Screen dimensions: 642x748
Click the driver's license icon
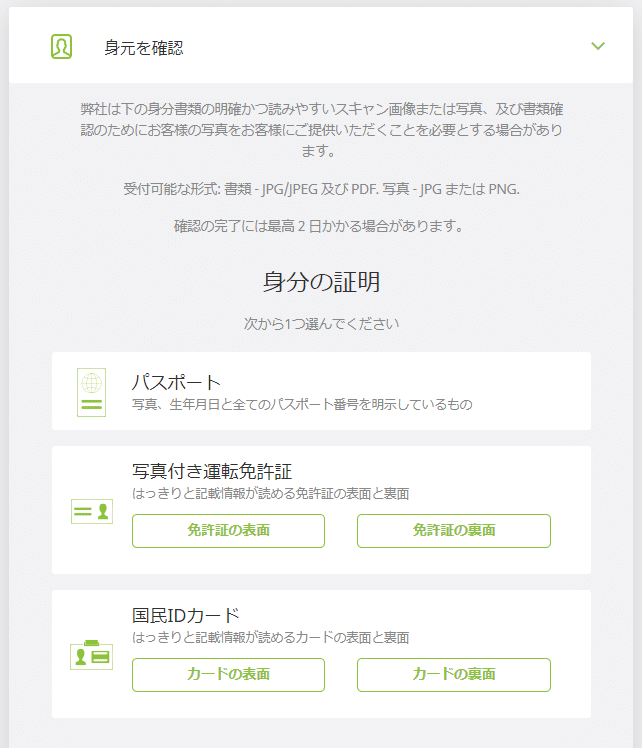tap(92, 511)
